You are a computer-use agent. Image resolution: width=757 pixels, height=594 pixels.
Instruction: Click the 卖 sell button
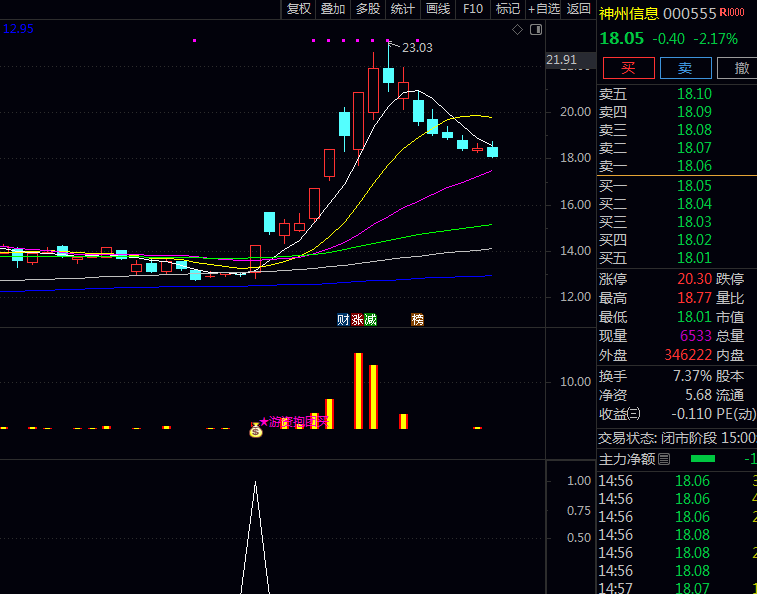pyautogui.click(x=685, y=68)
